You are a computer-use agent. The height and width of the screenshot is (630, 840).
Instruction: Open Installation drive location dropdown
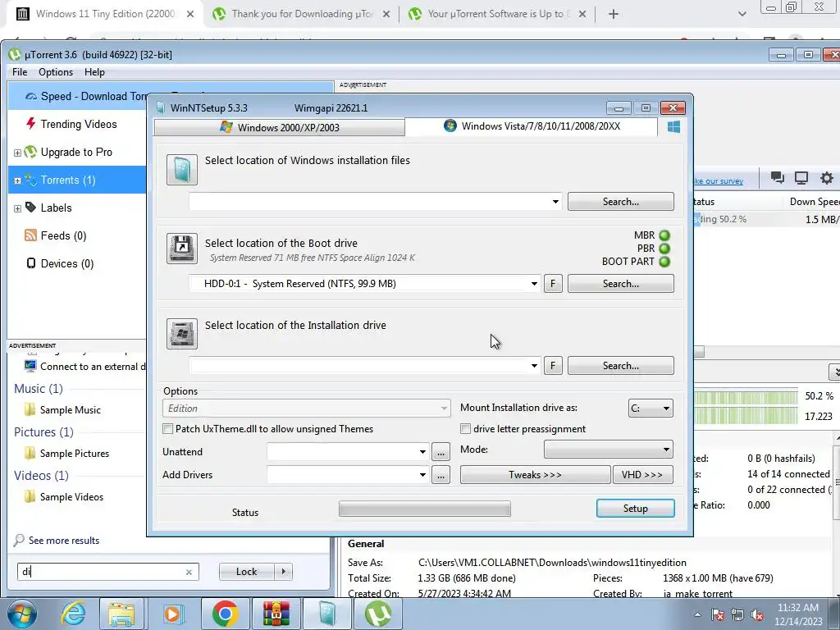point(534,366)
